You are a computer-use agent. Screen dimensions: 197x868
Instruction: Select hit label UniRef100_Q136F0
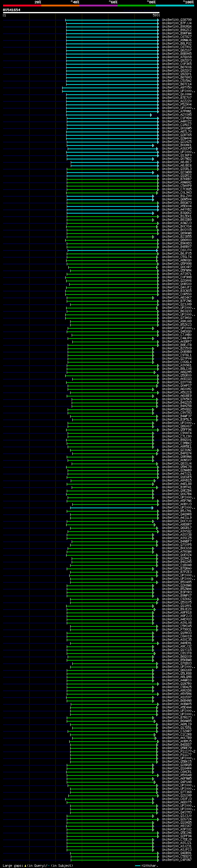pos(177,155)
